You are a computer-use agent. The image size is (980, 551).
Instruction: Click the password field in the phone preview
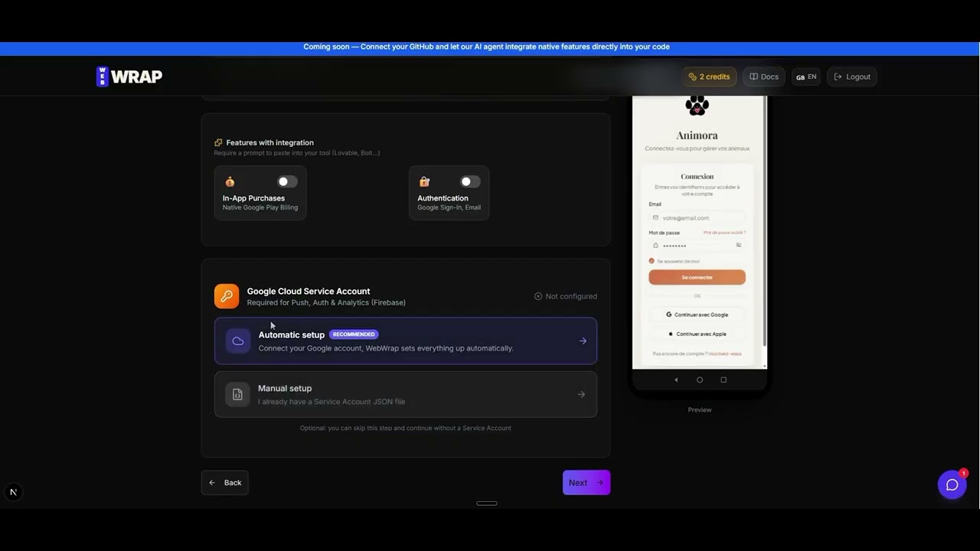(697, 246)
